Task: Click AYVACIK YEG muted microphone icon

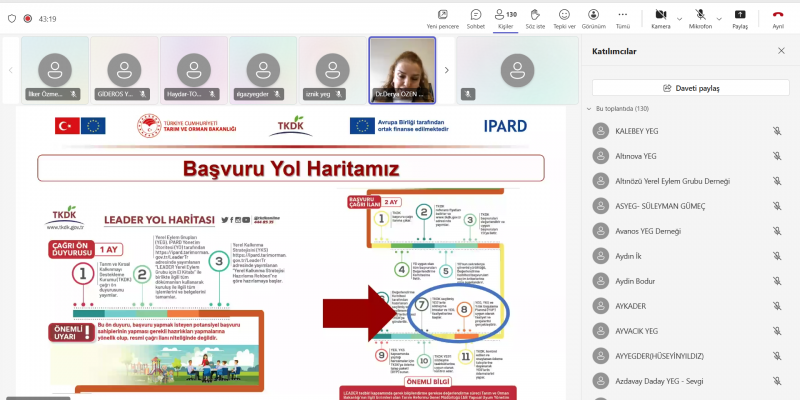Action: click(x=777, y=331)
